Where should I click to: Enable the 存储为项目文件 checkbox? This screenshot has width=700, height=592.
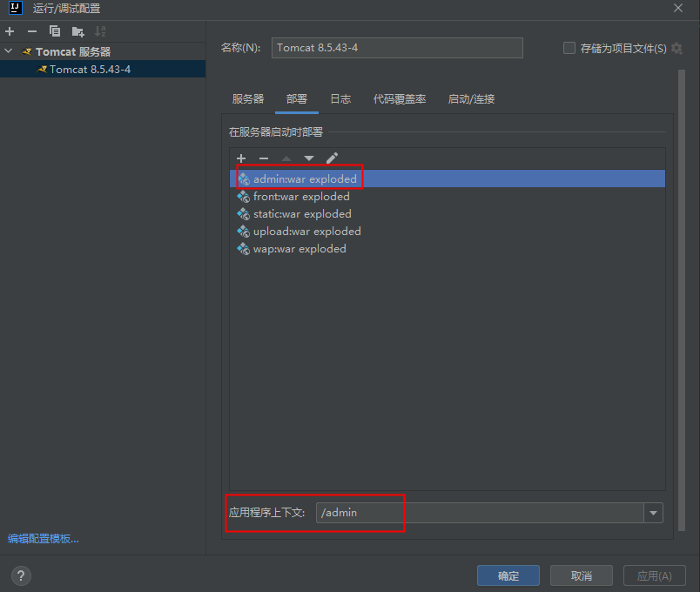click(569, 48)
